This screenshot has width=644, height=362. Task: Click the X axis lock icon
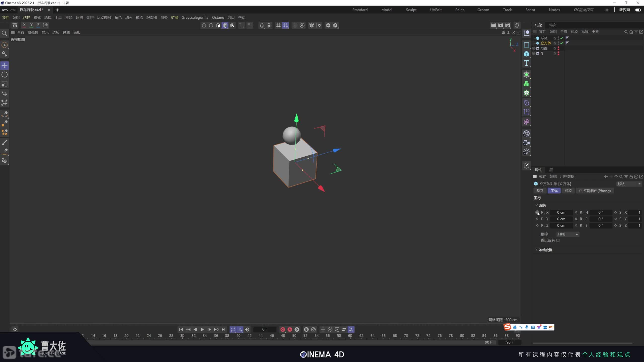pos(24,25)
